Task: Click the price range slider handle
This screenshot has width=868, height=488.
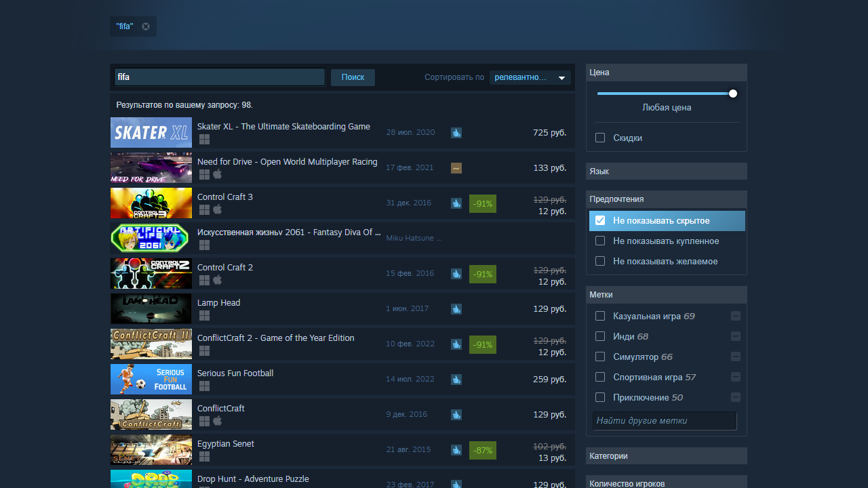Action: (x=733, y=94)
